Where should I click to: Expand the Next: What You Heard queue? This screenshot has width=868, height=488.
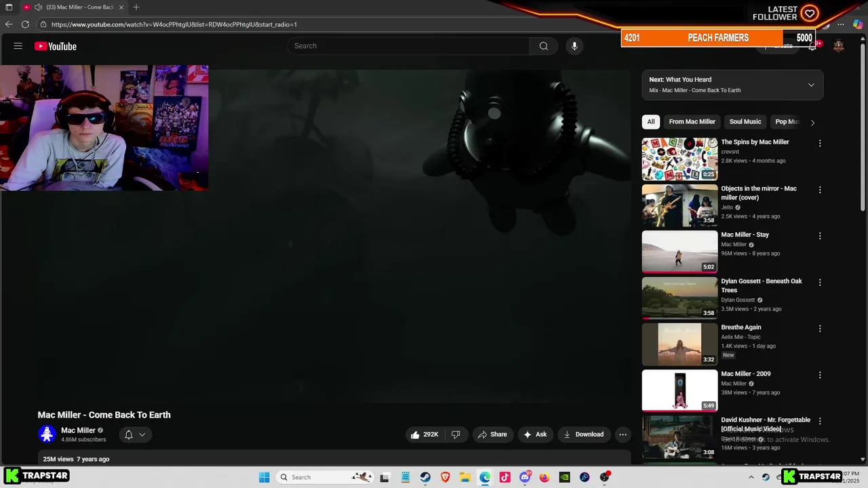(x=811, y=85)
